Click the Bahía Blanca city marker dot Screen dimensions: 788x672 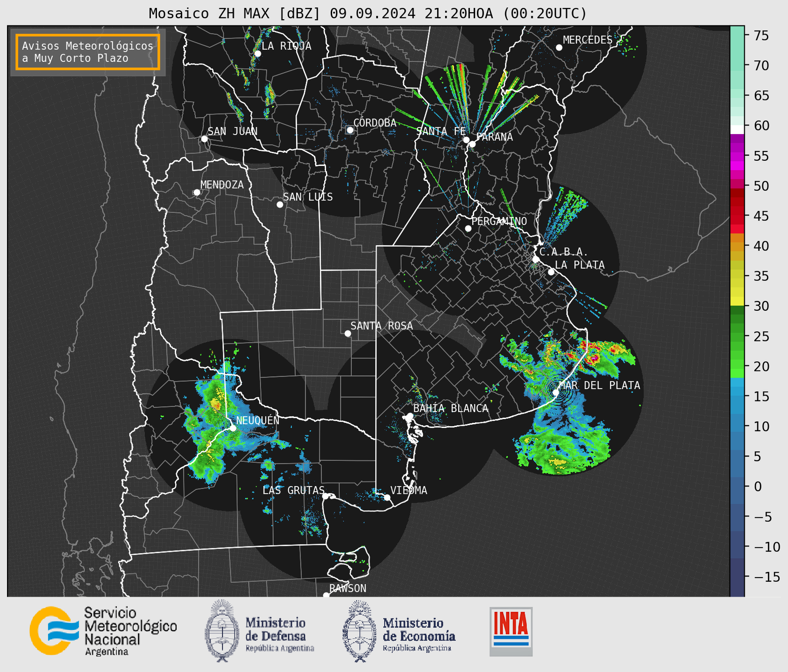[x=410, y=416]
